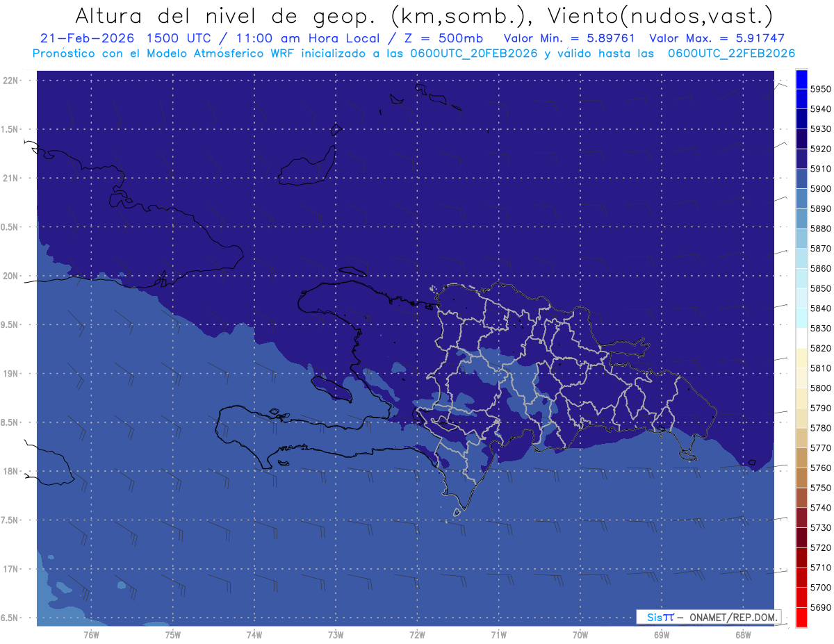Select the '7.5N' latitude axis label
The width and height of the screenshot is (834, 644).
[10, 520]
